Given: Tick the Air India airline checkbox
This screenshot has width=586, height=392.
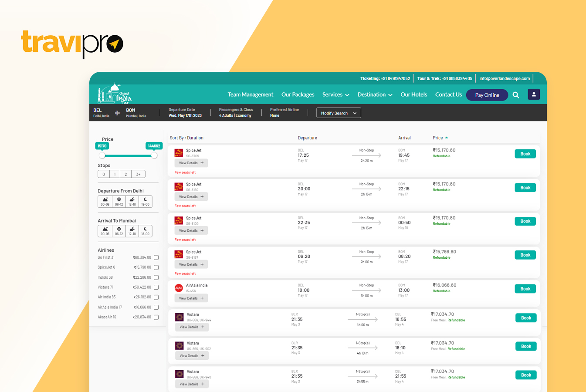Looking at the screenshot, I should click(x=156, y=297).
